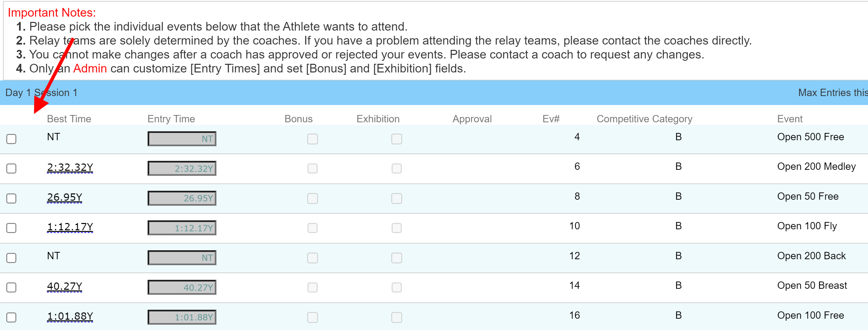Toggle Bonus checkbox for Open 100 Fly
The width and height of the screenshot is (868, 330).
[x=312, y=228]
